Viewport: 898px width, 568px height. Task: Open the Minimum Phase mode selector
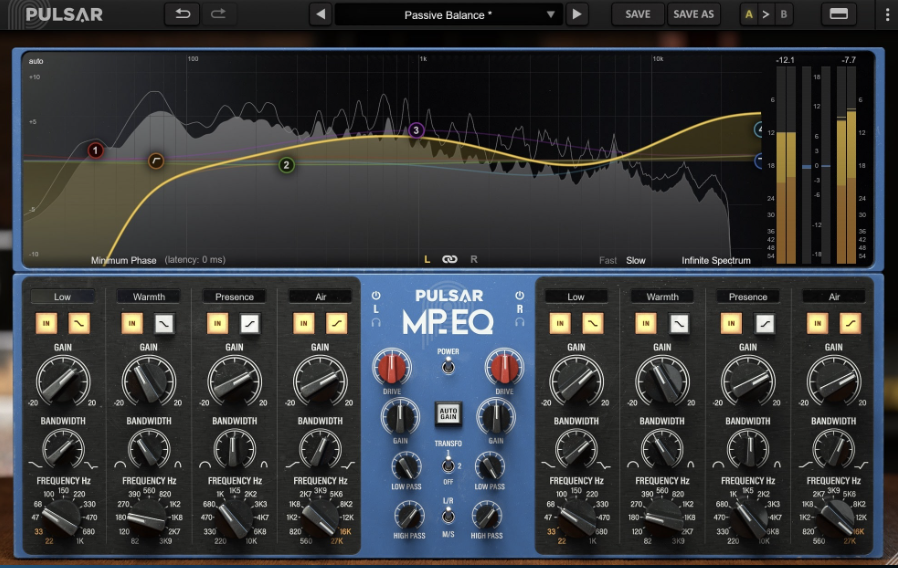[x=123, y=261]
